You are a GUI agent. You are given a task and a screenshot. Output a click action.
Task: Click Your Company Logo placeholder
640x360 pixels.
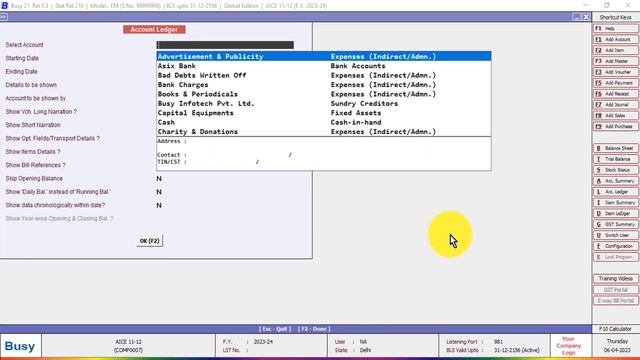coord(568,346)
